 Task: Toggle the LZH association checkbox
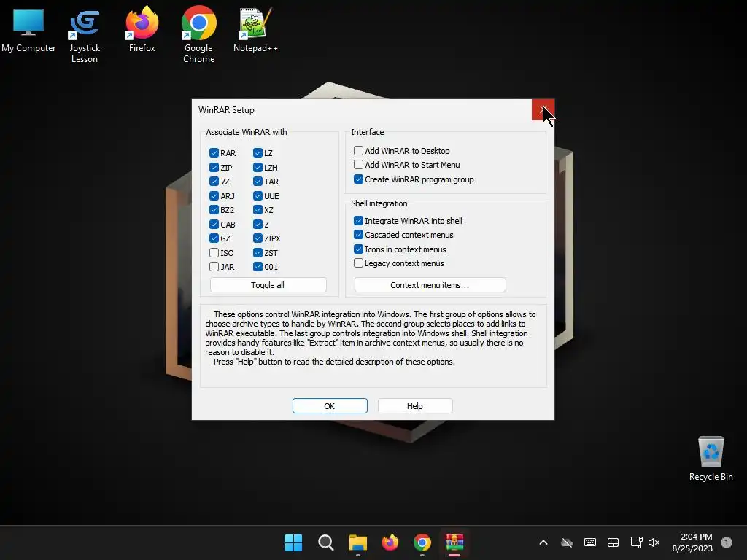pyautogui.click(x=258, y=167)
